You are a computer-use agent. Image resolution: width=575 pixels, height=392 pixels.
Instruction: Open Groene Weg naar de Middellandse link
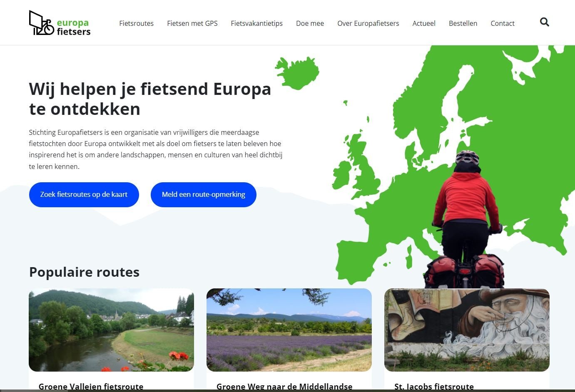(x=284, y=387)
